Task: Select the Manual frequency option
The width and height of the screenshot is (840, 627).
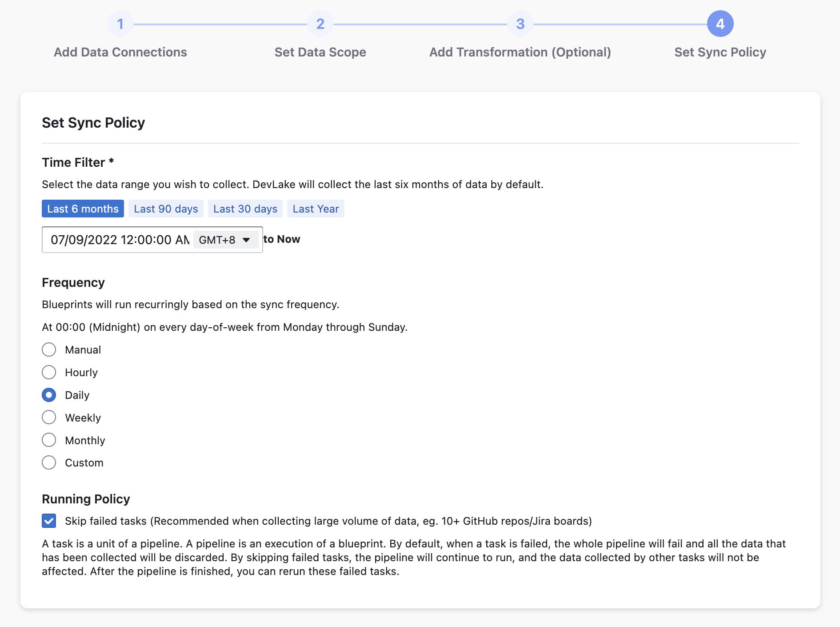Action: point(49,350)
